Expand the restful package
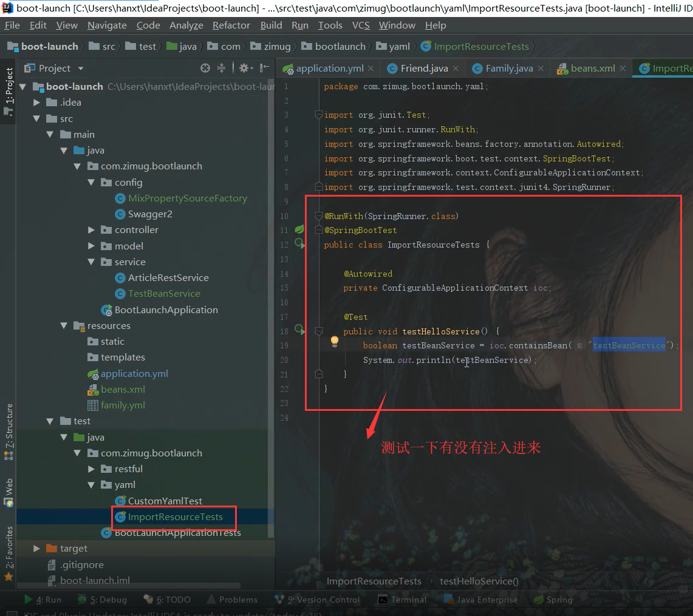This screenshot has height=616, width=693. [x=91, y=469]
